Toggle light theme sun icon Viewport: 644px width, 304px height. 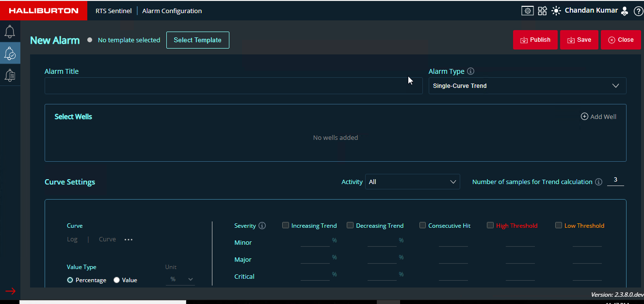pos(556,11)
